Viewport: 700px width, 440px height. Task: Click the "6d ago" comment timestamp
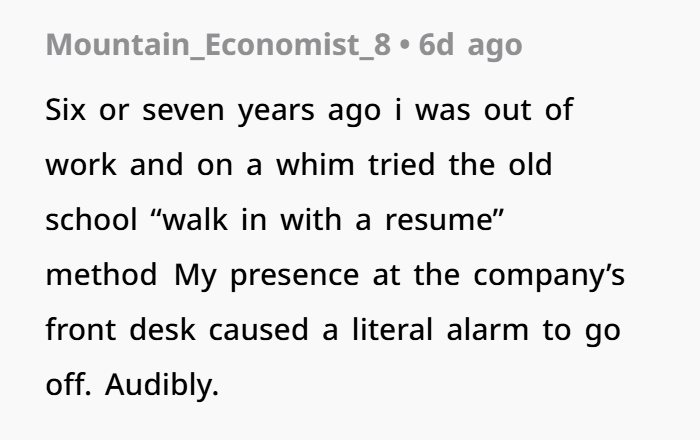click(470, 45)
